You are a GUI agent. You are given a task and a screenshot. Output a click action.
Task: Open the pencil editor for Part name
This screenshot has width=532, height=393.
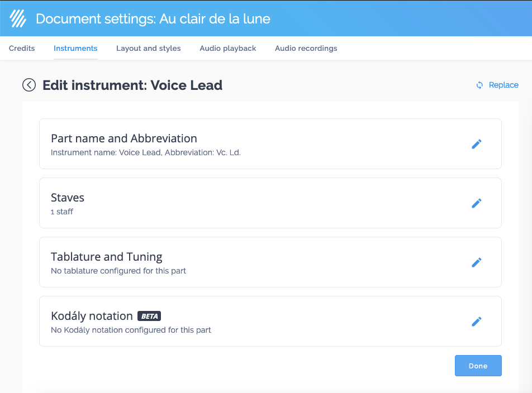pyautogui.click(x=477, y=143)
